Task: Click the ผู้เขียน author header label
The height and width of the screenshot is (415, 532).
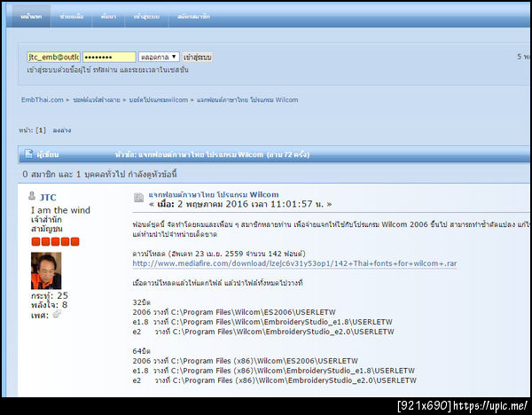Action: click(48, 154)
